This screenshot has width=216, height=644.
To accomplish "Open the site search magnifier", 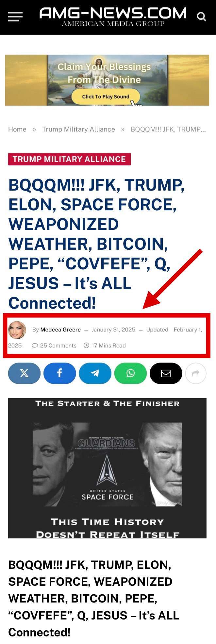I will [x=202, y=16].
